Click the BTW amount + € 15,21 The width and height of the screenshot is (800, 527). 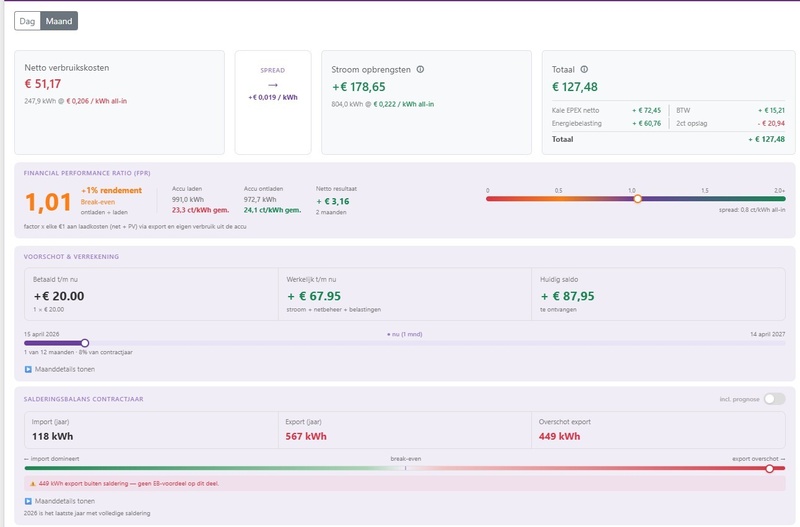click(x=771, y=110)
